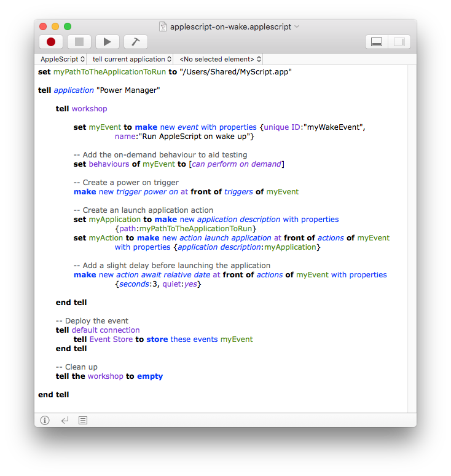Click the "myWakeEvent" unique ID string
Screen dimensions: 451x476
pos(333,127)
